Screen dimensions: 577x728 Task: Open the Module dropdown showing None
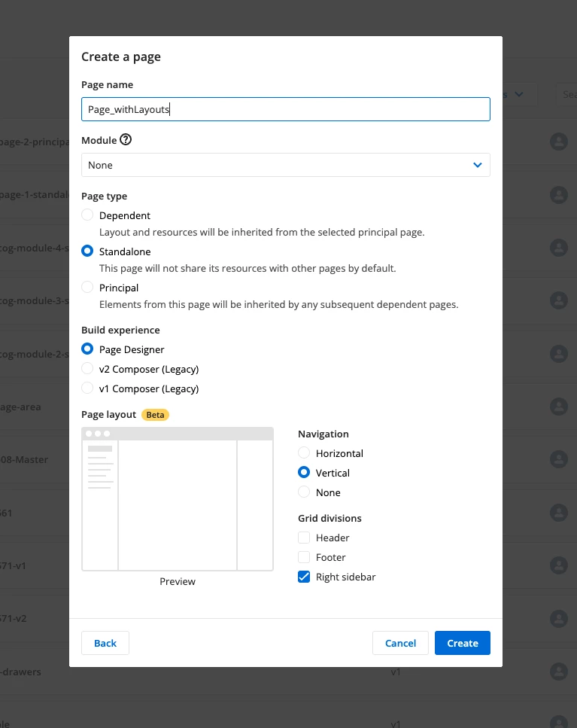coord(286,165)
